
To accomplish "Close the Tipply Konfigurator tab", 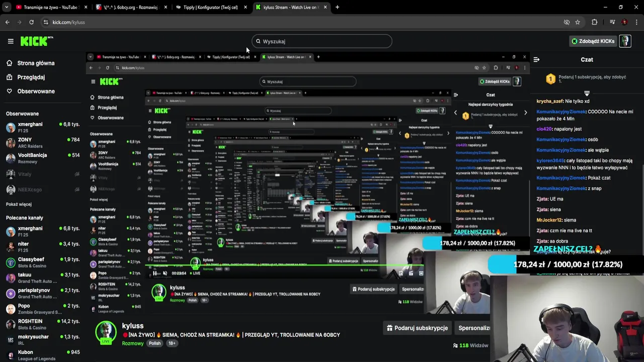I will point(246,7).
